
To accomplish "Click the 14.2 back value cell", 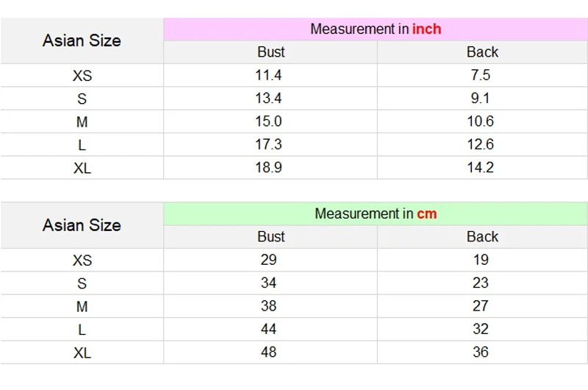I will [480, 168].
